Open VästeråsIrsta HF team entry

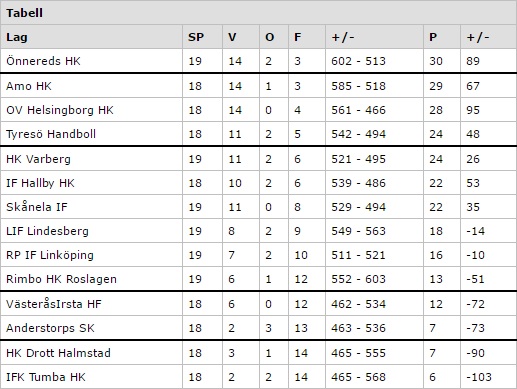point(54,304)
